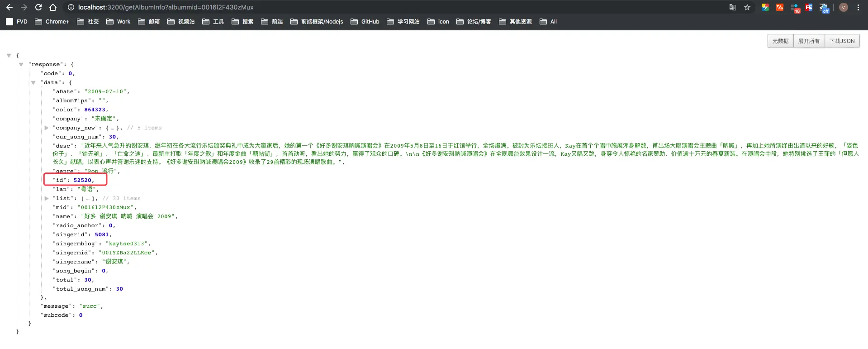The image size is (868, 349).
Task: Select the message value "succ"
Action: [90, 306]
